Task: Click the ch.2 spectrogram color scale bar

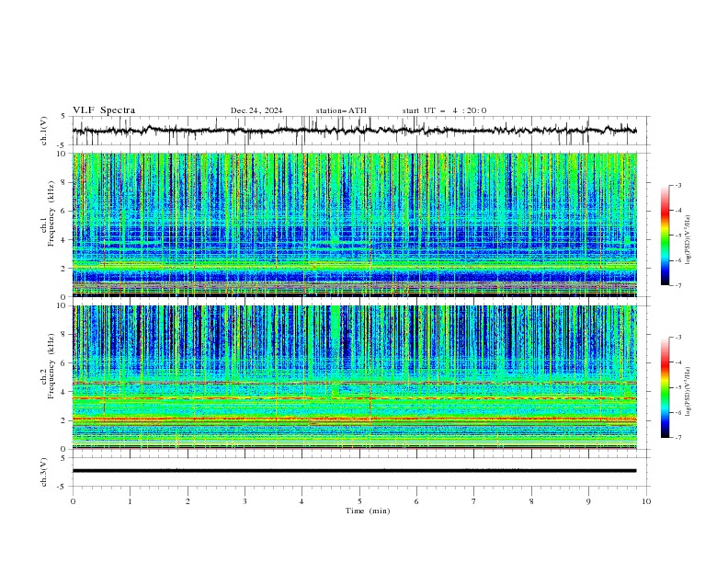Action: coord(665,387)
